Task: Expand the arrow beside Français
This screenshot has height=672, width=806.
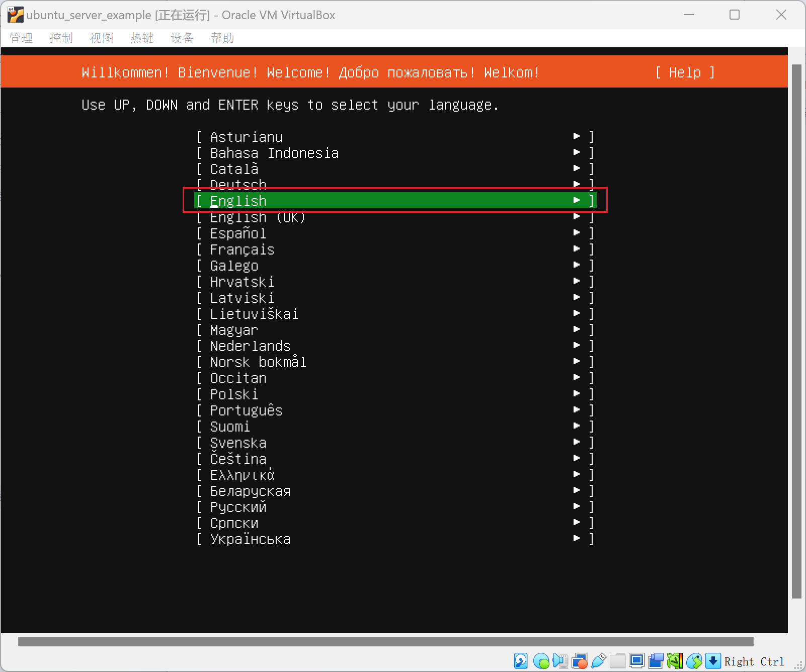Action: [577, 249]
